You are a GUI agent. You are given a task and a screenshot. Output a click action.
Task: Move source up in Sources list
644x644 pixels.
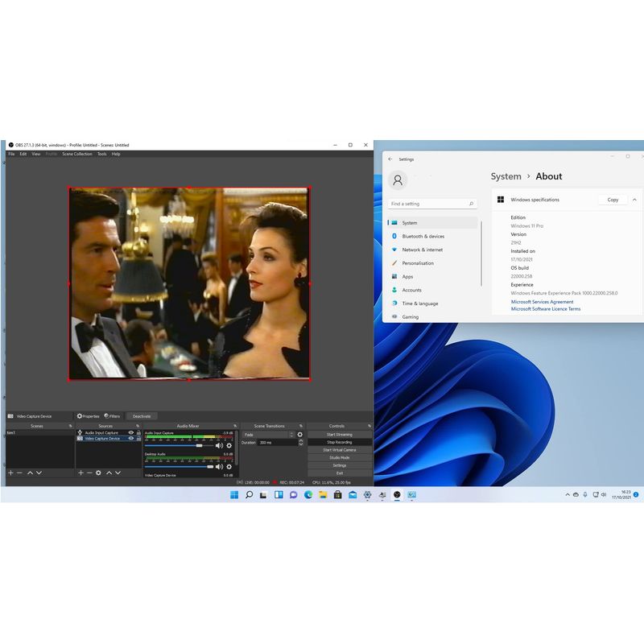coord(109,473)
